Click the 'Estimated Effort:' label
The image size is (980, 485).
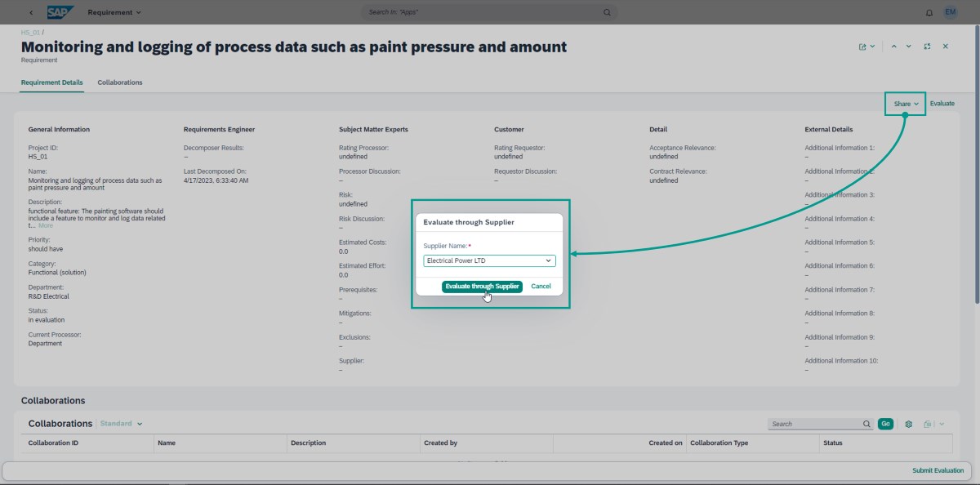click(363, 266)
